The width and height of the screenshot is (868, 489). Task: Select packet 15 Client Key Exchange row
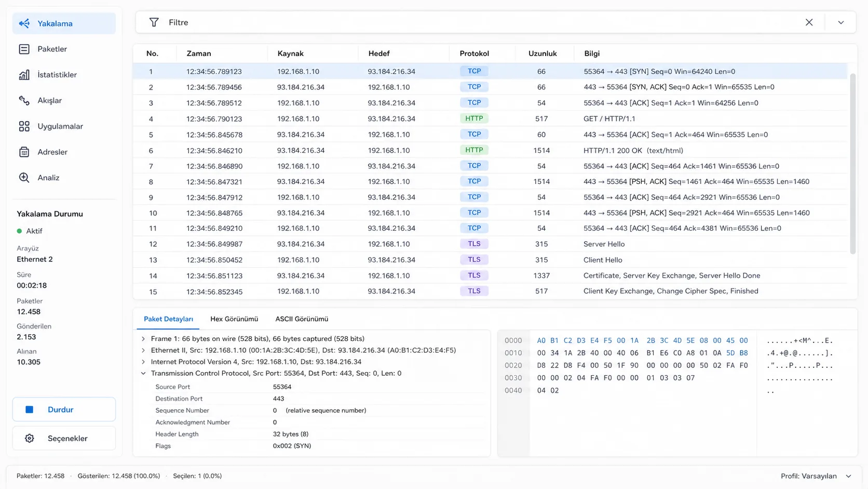coord(490,291)
